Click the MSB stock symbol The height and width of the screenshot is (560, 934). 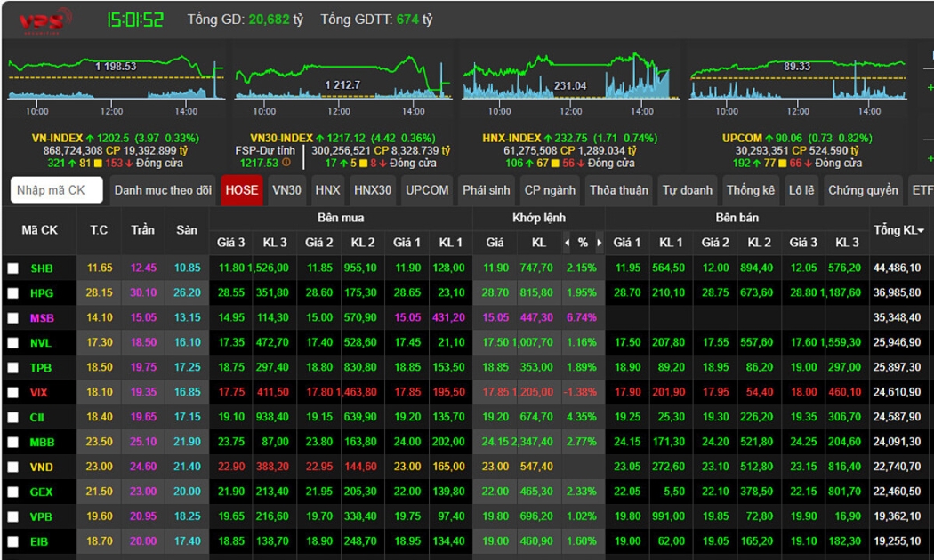[42, 318]
